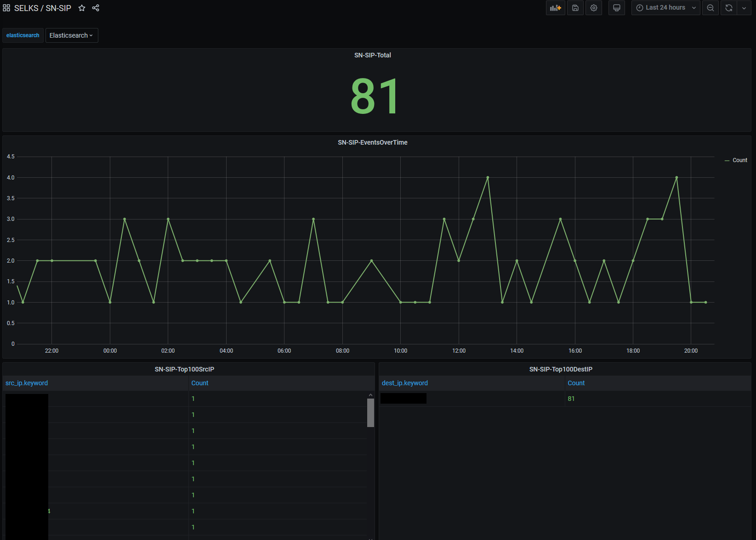Open the SN-SIP-EventsOverTime panel title menu
This screenshot has width=756, height=540.
point(372,142)
